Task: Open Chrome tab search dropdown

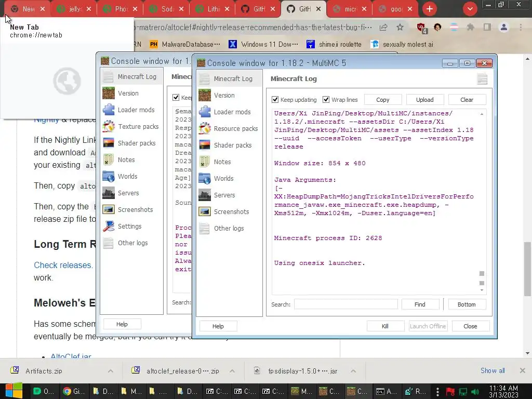Action: (470, 9)
